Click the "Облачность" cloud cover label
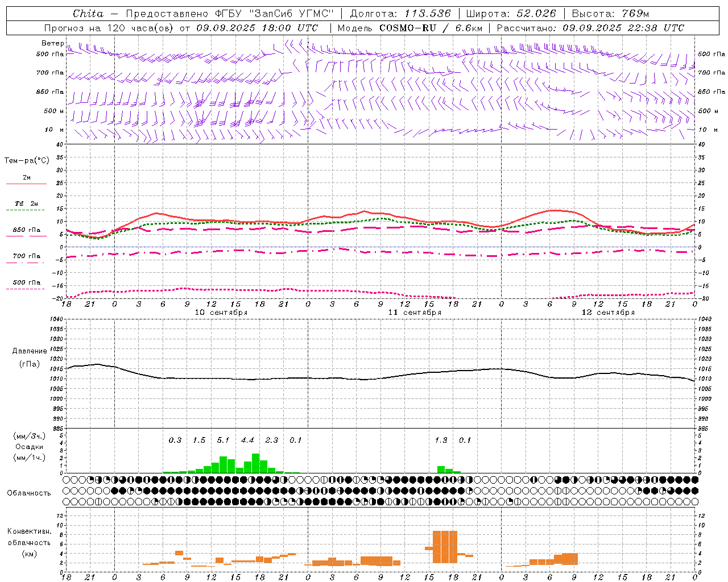Screen dimensions: 728x582 coord(29,493)
